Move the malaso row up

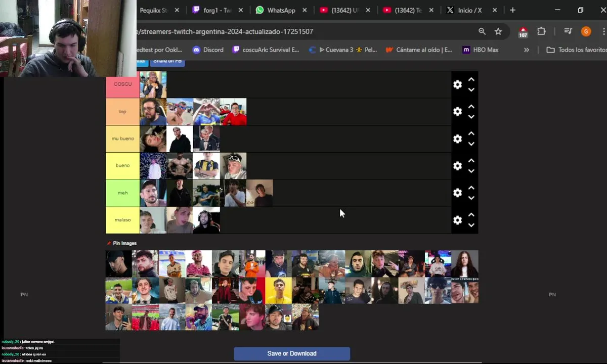click(x=471, y=215)
